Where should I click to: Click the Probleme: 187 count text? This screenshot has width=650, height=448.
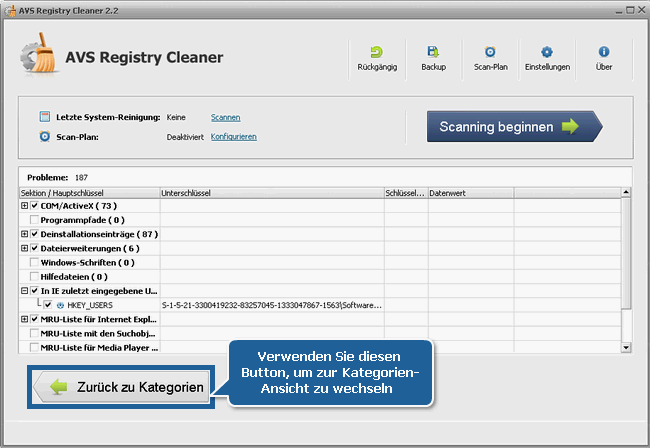pyautogui.click(x=58, y=177)
